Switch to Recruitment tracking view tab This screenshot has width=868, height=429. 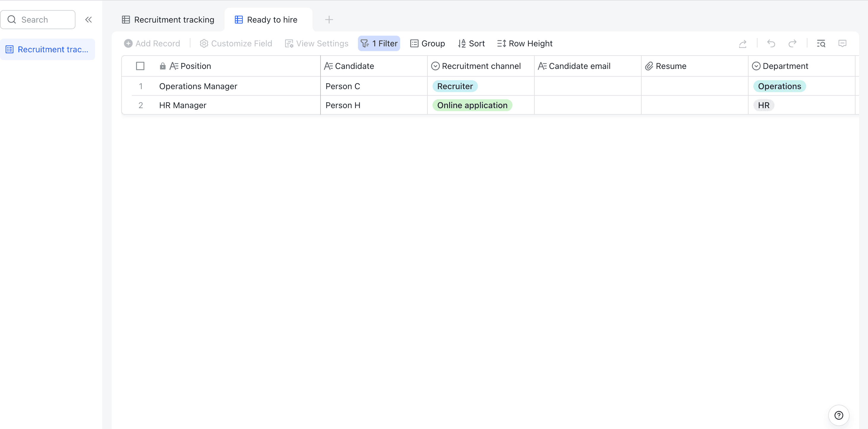pyautogui.click(x=168, y=20)
